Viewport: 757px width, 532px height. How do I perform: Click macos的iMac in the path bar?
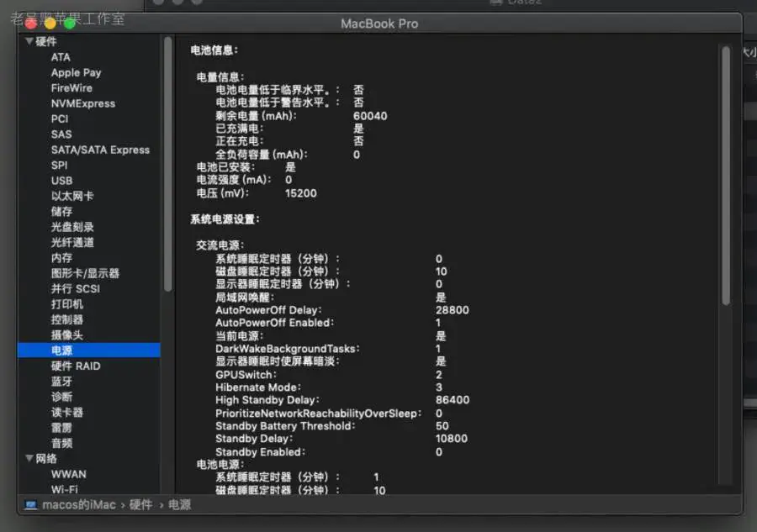[x=79, y=505]
